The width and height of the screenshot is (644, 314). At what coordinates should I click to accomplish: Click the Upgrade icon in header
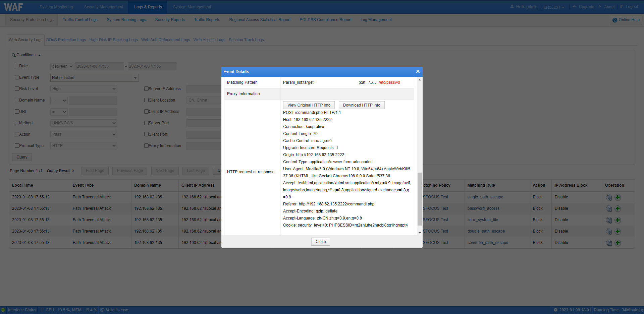click(x=574, y=7)
